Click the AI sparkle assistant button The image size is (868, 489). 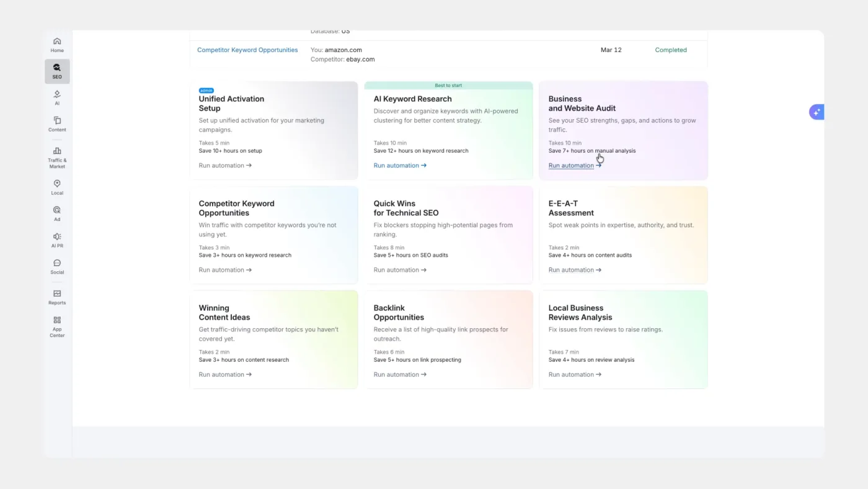point(817,112)
